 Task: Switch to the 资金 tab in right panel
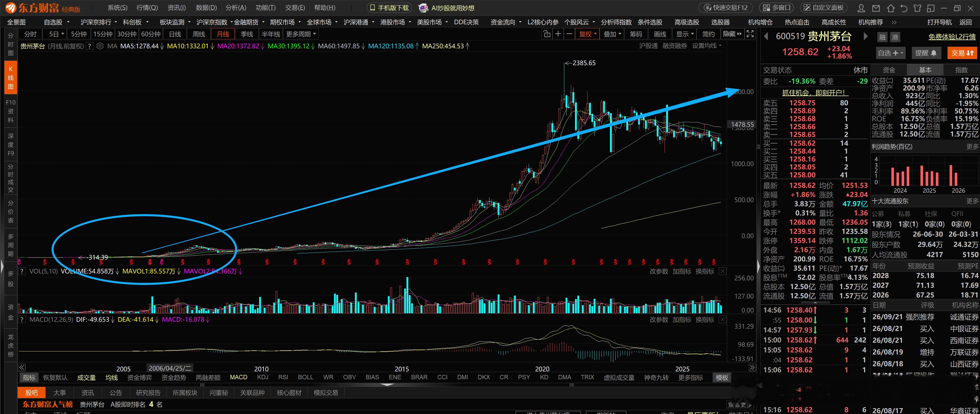[889, 70]
